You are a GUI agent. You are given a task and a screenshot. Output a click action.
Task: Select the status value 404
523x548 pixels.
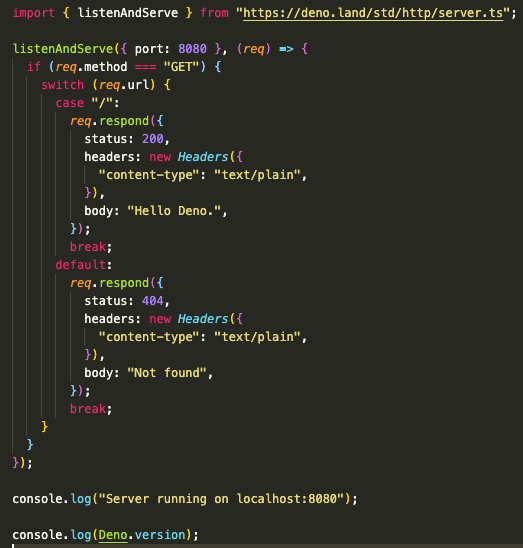153,301
